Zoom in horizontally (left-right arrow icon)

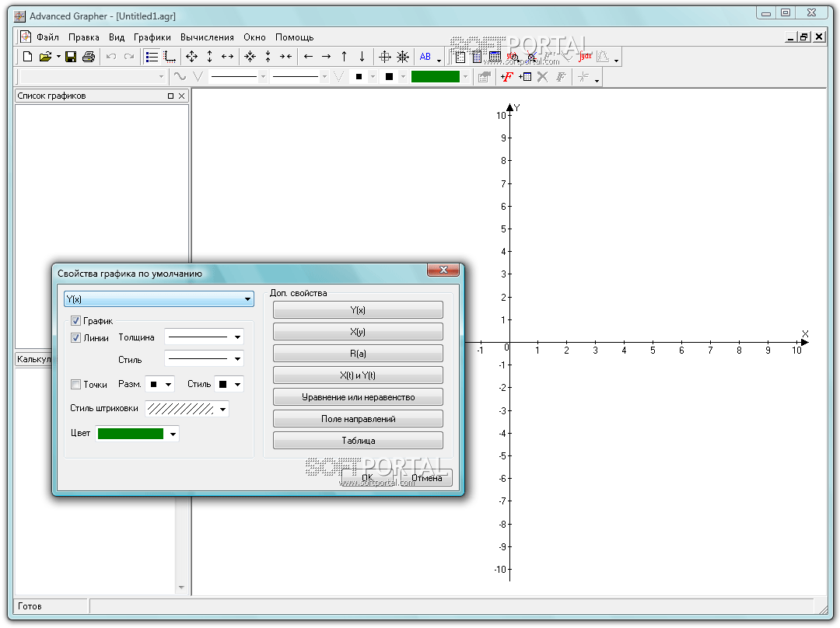[x=228, y=56]
